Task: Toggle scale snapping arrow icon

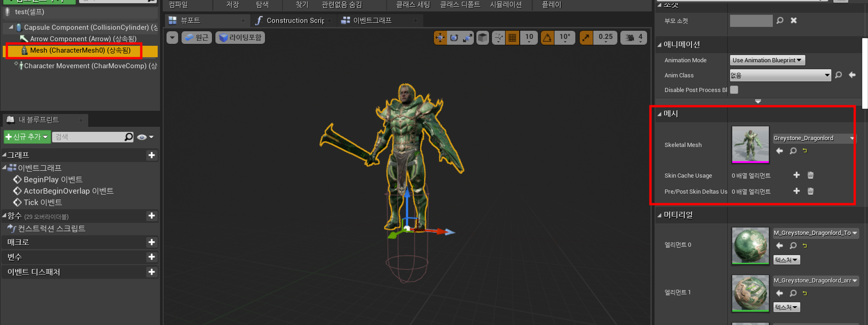Action: click(x=586, y=38)
